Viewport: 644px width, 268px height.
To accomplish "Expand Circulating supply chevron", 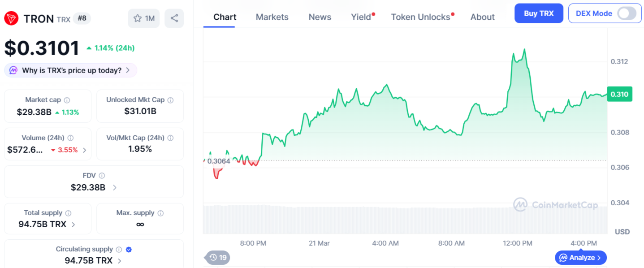I will 120,260.
